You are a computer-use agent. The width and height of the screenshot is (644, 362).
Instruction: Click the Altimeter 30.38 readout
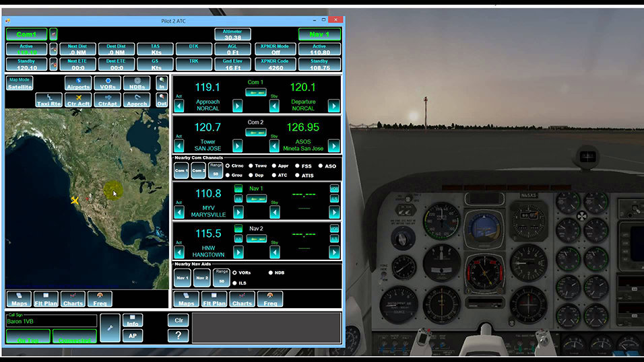point(232,34)
